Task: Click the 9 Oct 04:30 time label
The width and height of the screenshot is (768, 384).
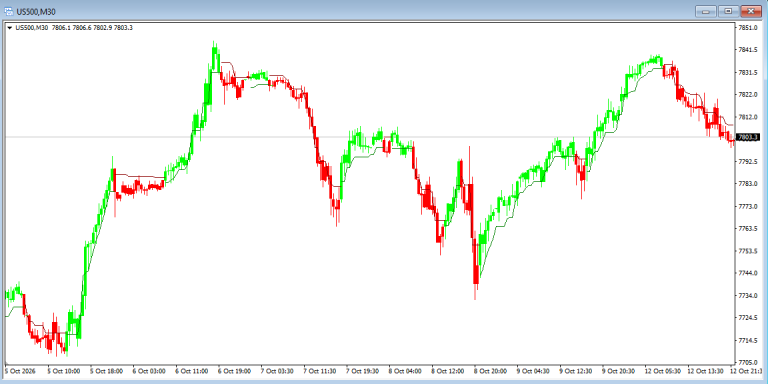Action: point(532,371)
